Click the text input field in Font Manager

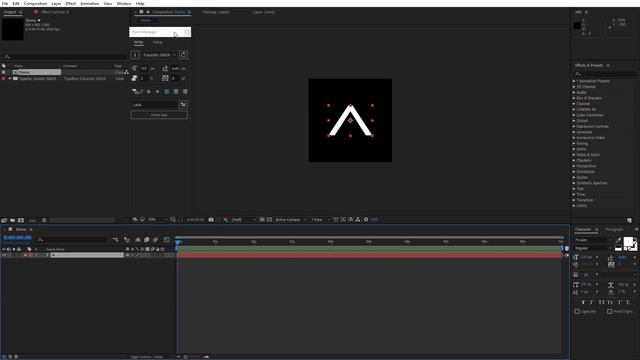(155, 105)
